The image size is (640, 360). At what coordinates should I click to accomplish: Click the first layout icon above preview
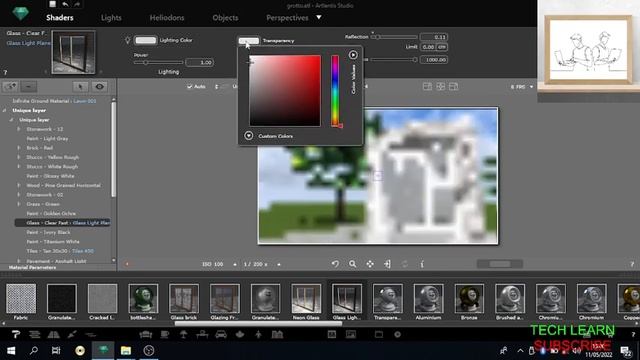click(x=427, y=87)
